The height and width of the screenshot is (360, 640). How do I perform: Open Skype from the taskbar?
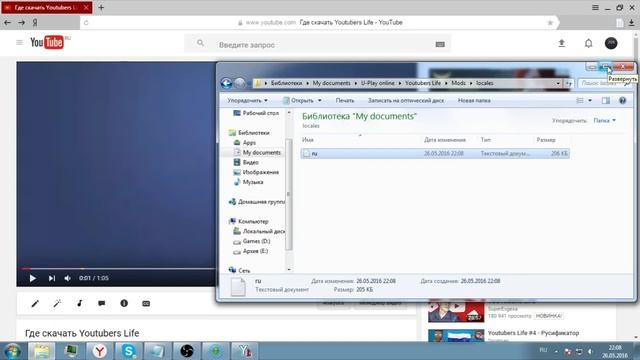click(129, 351)
